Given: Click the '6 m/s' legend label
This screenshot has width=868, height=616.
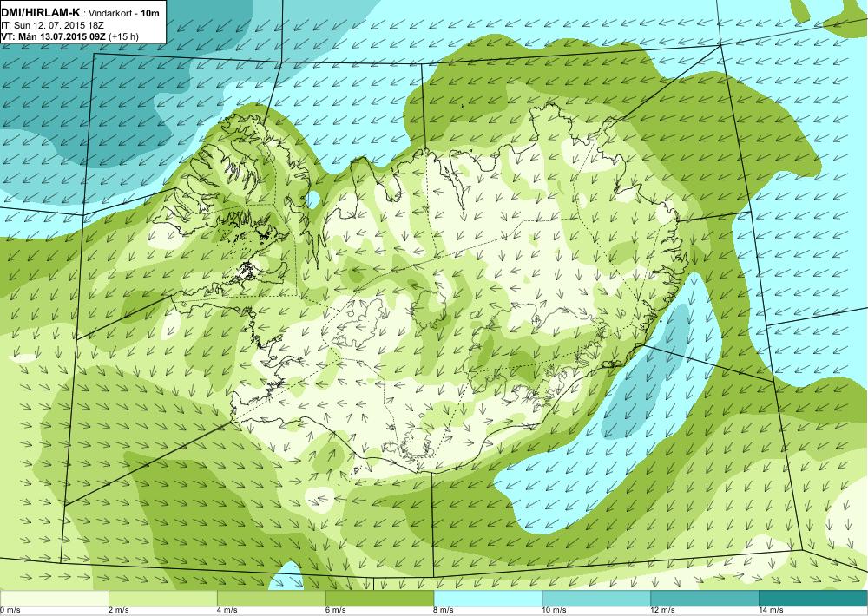Looking at the screenshot, I should tap(336, 611).
